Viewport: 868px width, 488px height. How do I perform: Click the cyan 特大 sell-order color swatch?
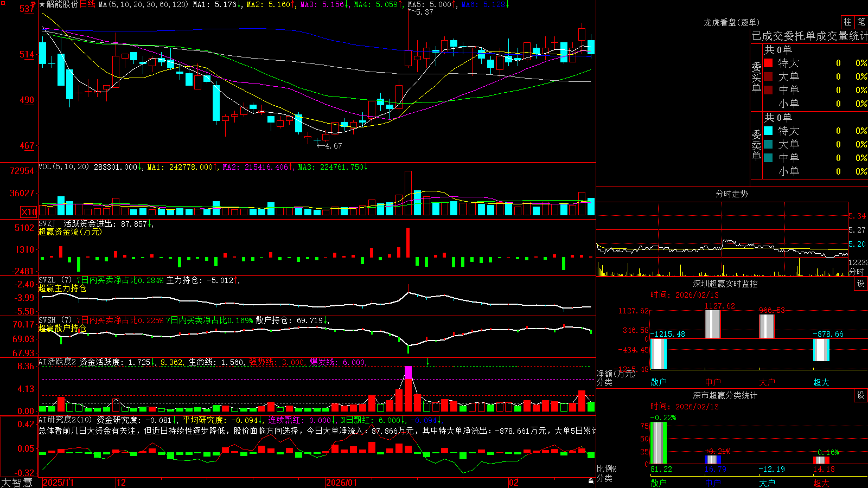point(768,131)
